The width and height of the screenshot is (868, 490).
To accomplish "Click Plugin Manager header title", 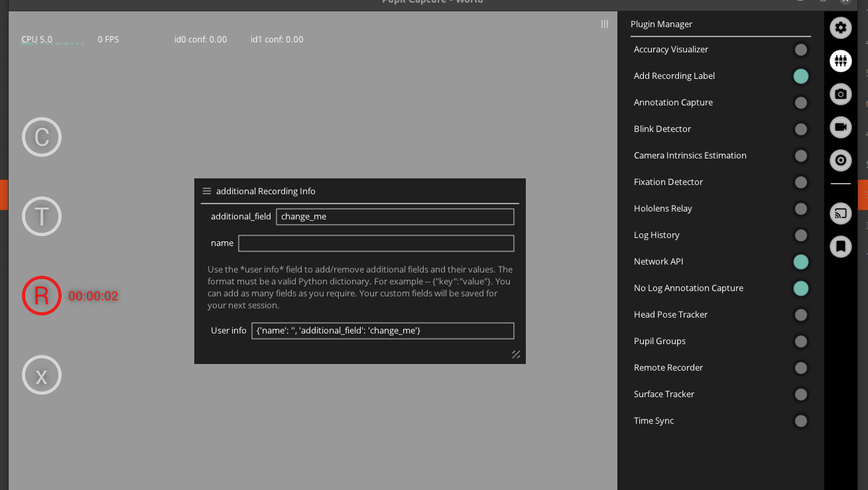I will tap(661, 24).
